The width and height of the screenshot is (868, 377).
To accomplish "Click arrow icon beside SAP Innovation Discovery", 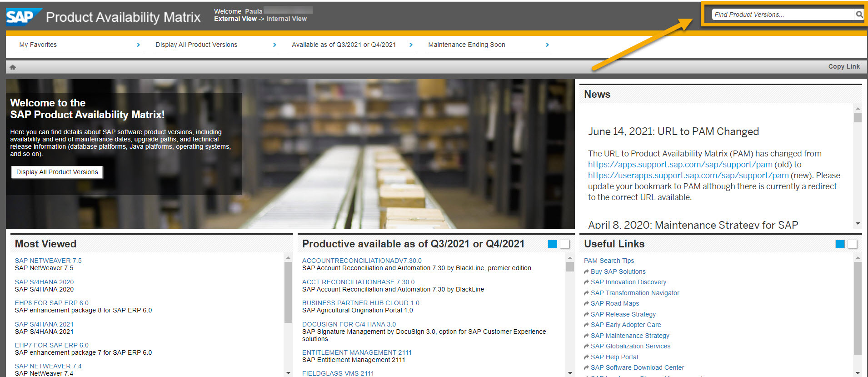I will pos(586,282).
